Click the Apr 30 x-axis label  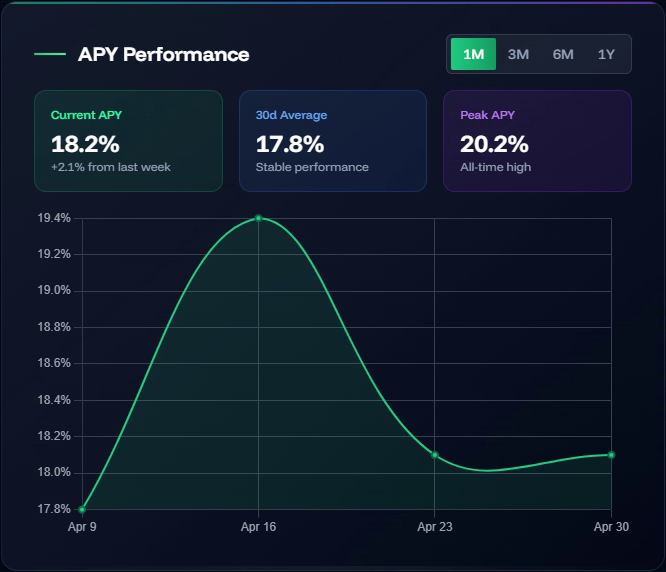[x=611, y=527]
